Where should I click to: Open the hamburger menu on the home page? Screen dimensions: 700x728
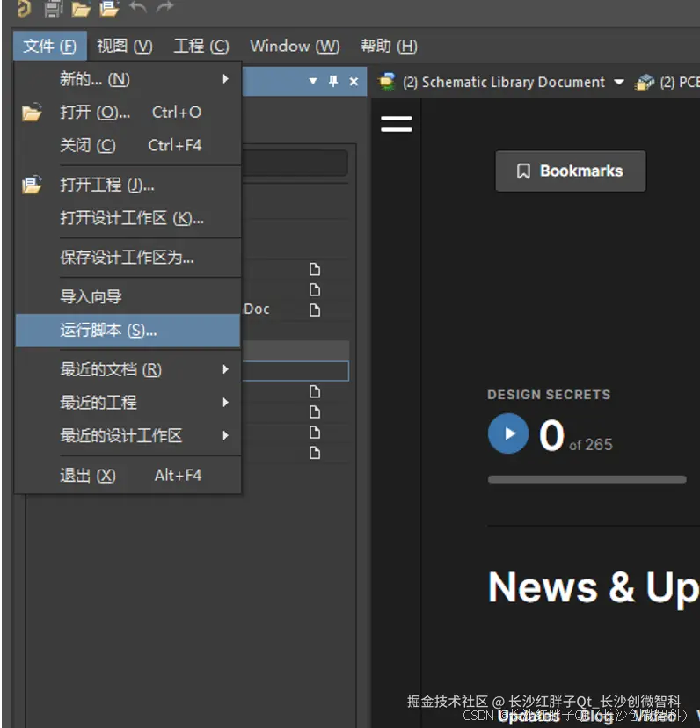pyautogui.click(x=397, y=124)
